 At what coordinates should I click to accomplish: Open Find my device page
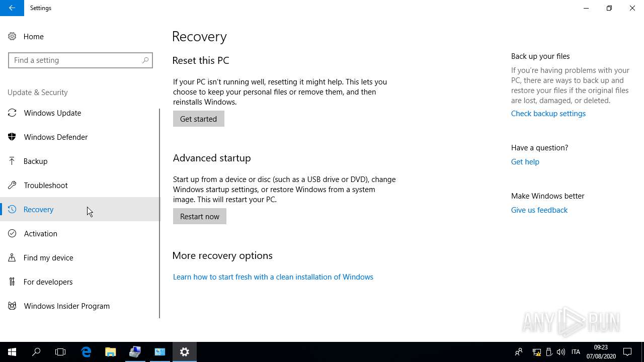(x=79, y=257)
